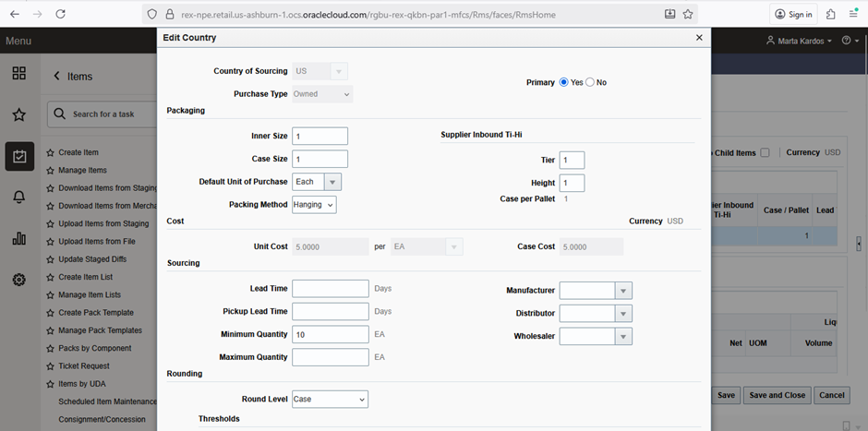Open the Tasks clipboard icon in sidebar
This screenshot has width=868, height=431.
18,156
